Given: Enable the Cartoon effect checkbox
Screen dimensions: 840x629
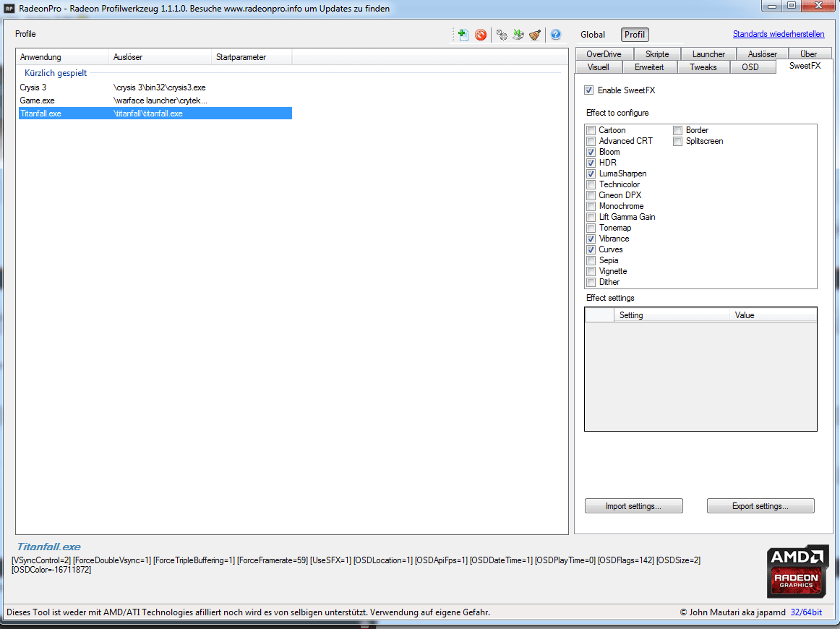Looking at the screenshot, I should pyautogui.click(x=591, y=130).
